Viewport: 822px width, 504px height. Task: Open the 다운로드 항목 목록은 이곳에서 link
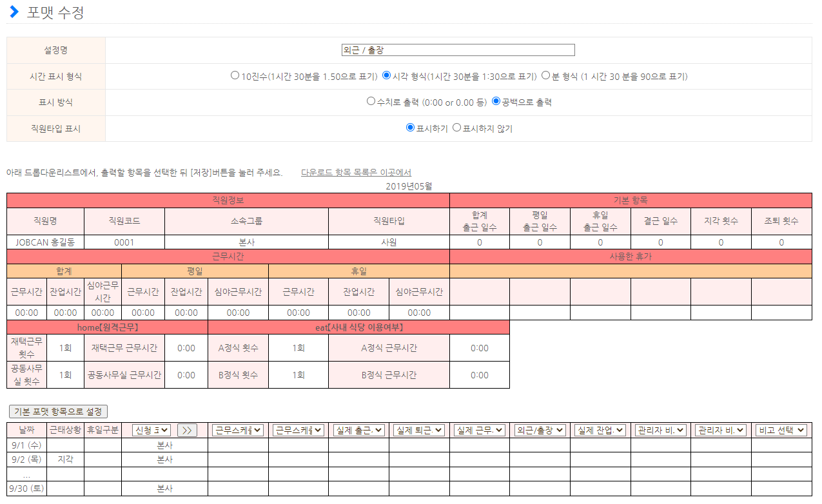(x=356, y=173)
